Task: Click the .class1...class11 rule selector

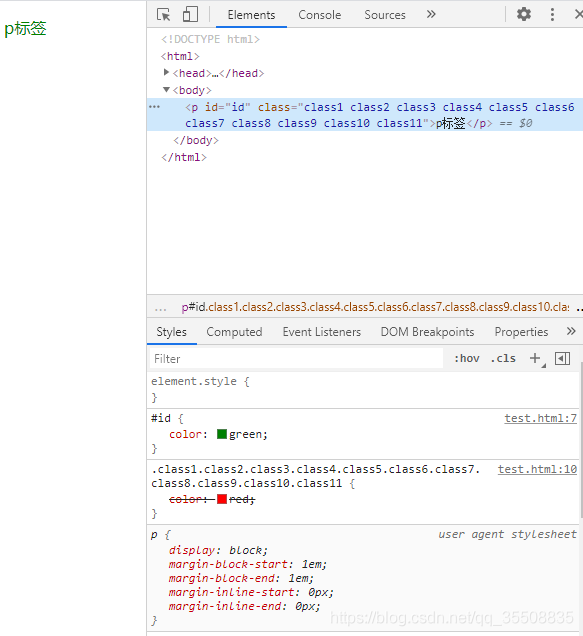Action: 315,476
